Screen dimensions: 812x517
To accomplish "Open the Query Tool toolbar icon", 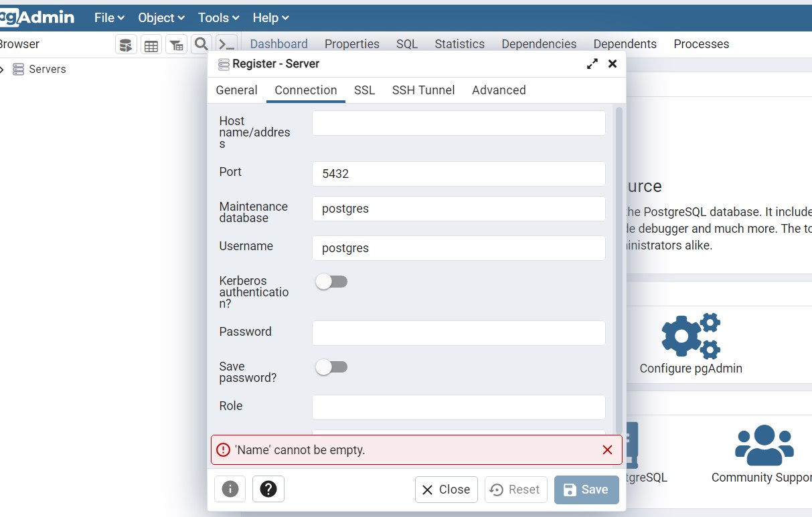I will point(126,45).
